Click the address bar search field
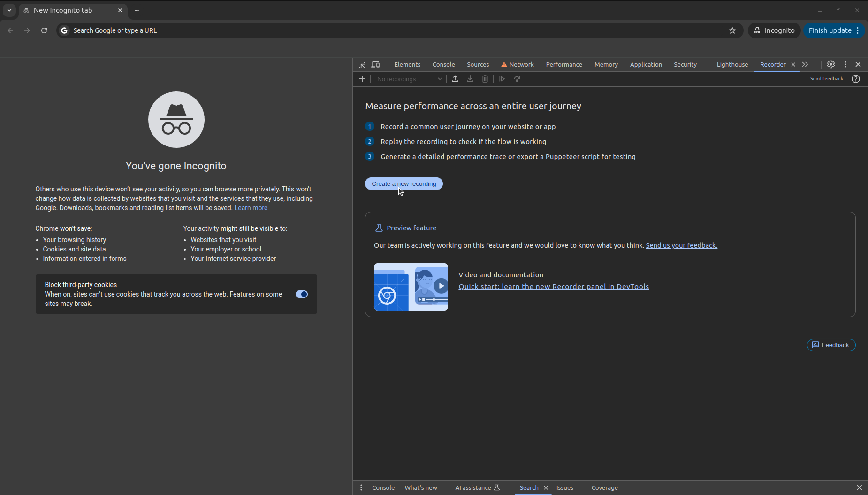Image resolution: width=868 pixels, height=495 pixels. point(394,30)
